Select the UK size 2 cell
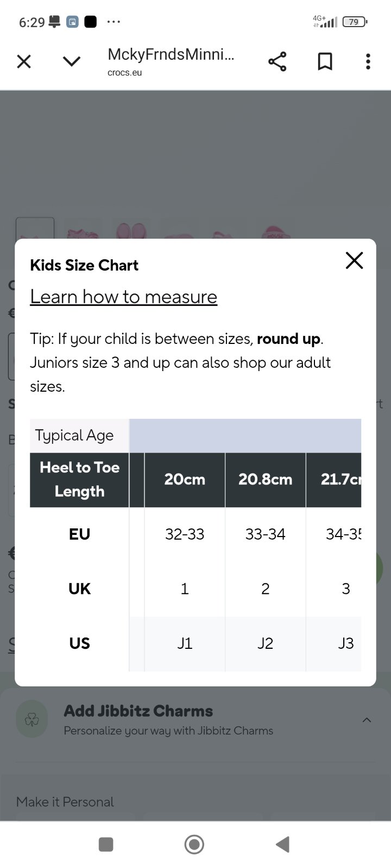 click(x=265, y=589)
